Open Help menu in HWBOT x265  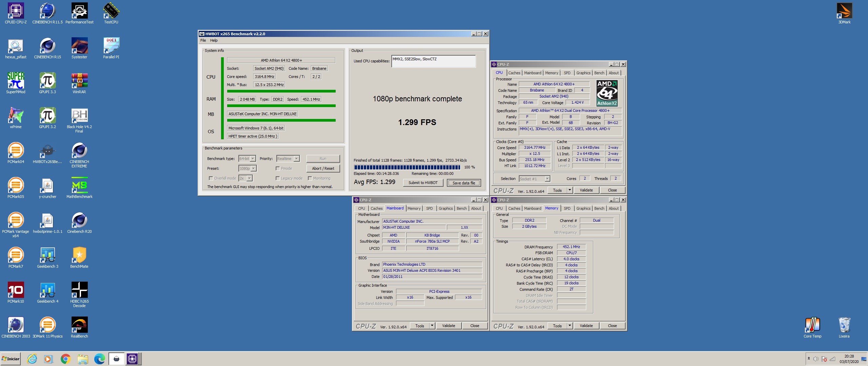(214, 40)
